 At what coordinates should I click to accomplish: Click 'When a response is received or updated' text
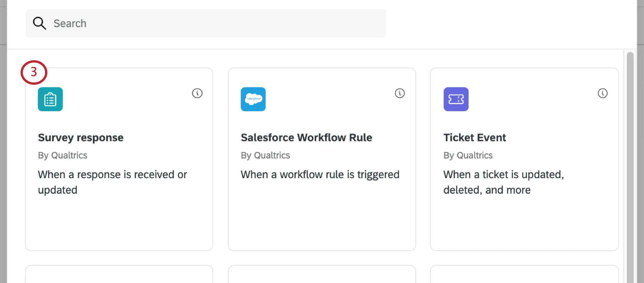point(113,182)
